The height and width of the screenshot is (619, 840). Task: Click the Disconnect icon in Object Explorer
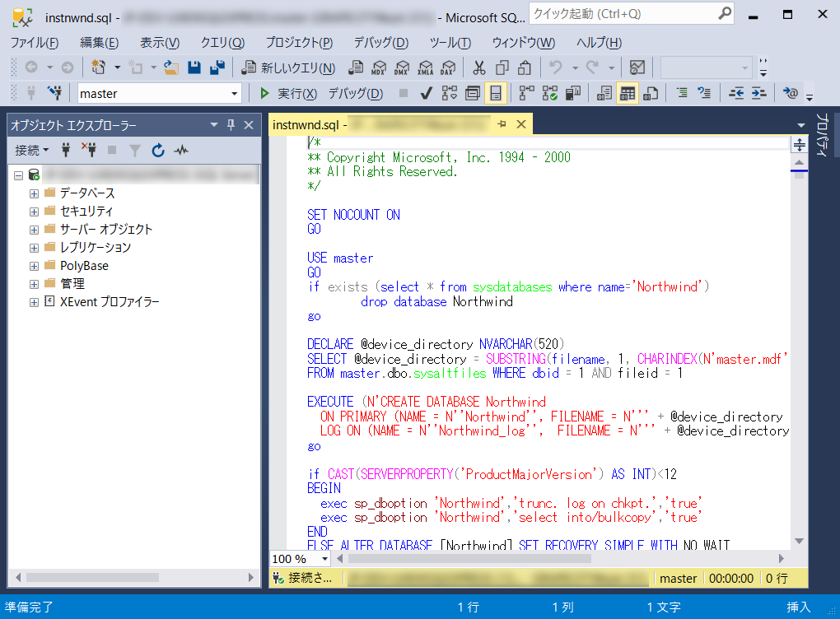(x=89, y=151)
